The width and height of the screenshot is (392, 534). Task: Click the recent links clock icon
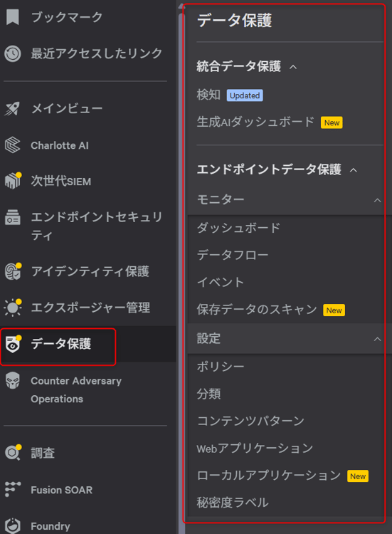(x=13, y=54)
